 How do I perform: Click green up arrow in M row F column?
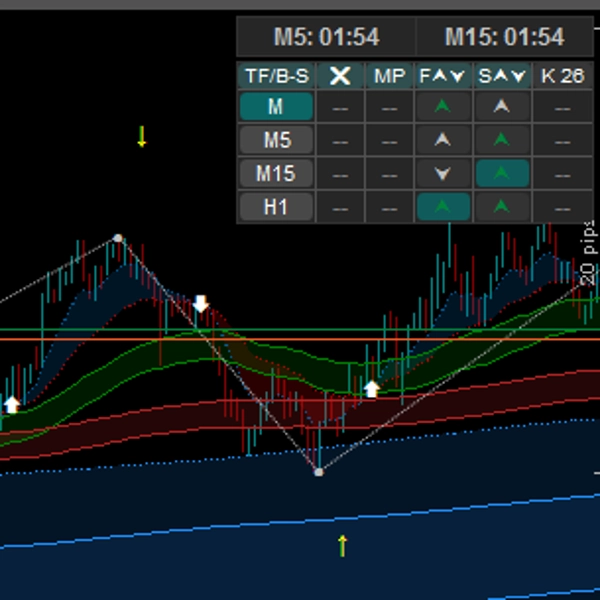point(443,106)
